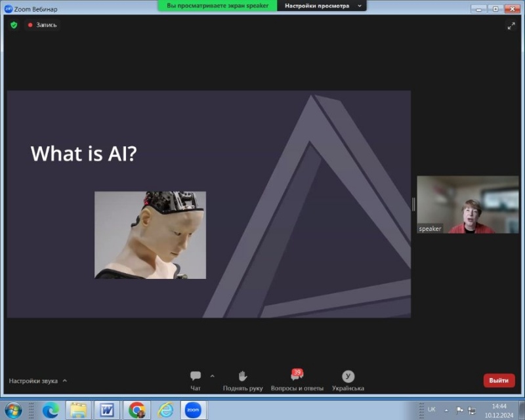Screen dimensions: 525x420
Task: Click the UK keyboard language indicator
Action: [x=431, y=409]
